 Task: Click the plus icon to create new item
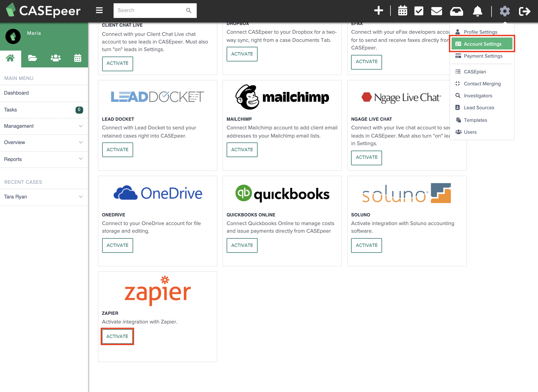(x=378, y=11)
